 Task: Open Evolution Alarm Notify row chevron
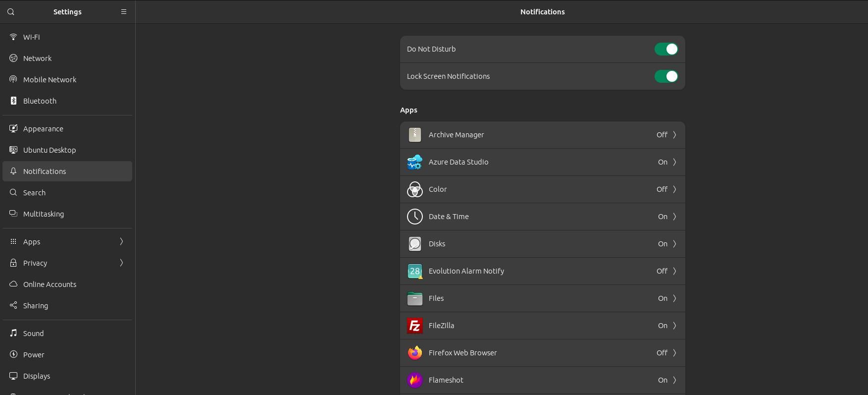click(x=674, y=271)
